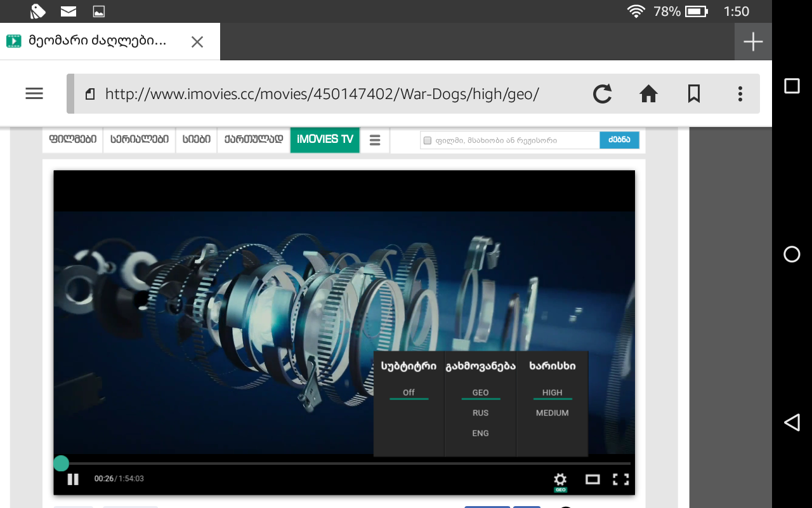
Task: Open the image notification icon
Action: [98, 11]
